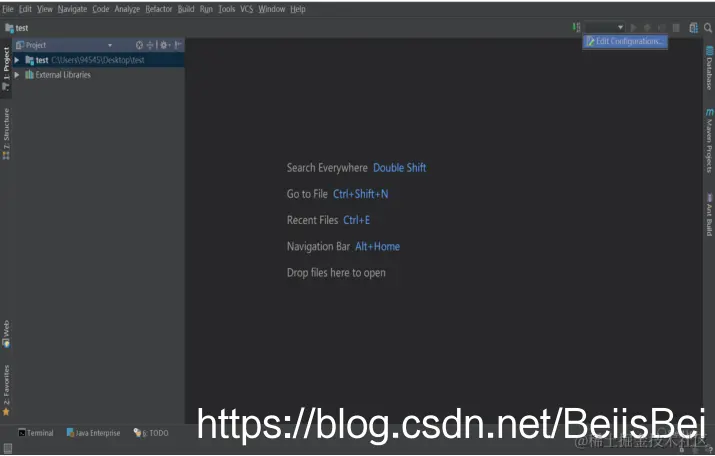
Task: Open the VCS menu
Action: (247, 9)
